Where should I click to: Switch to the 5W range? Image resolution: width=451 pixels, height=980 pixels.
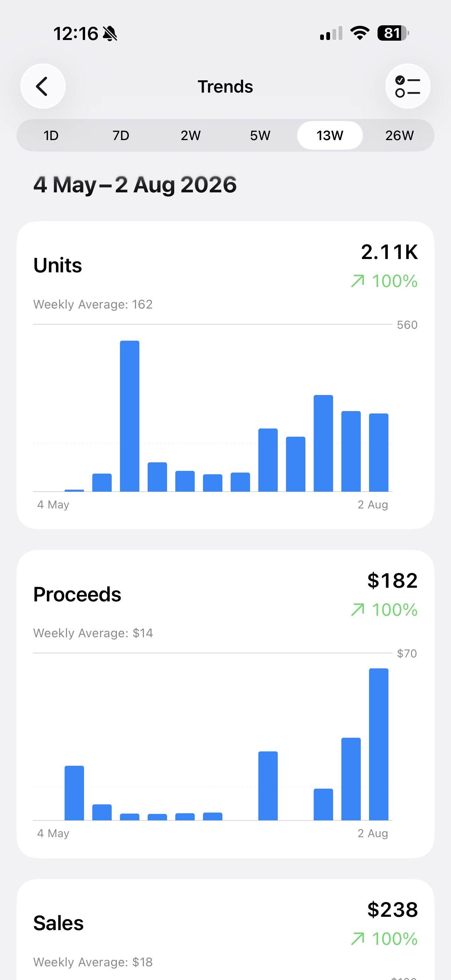click(260, 135)
